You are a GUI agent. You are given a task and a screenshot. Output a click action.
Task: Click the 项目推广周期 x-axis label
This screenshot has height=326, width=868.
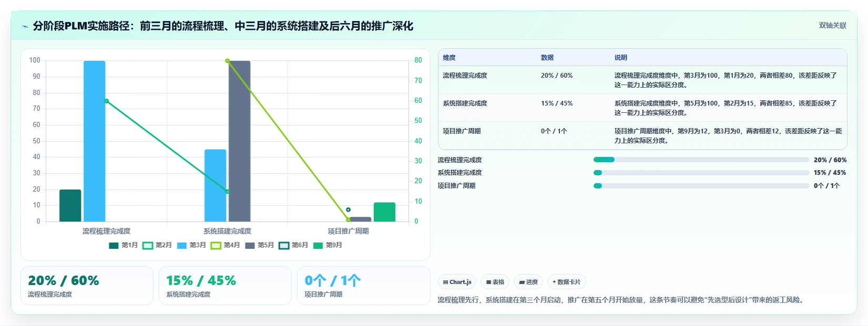(348, 231)
